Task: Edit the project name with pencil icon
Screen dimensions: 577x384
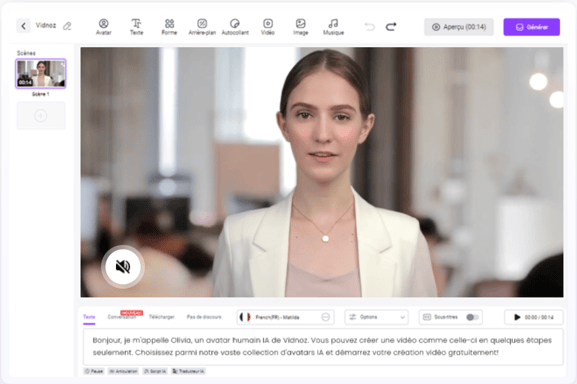Action: (67, 26)
